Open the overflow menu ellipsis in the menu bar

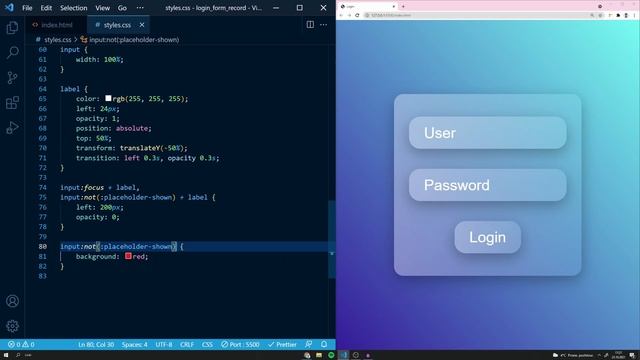coord(140,8)
